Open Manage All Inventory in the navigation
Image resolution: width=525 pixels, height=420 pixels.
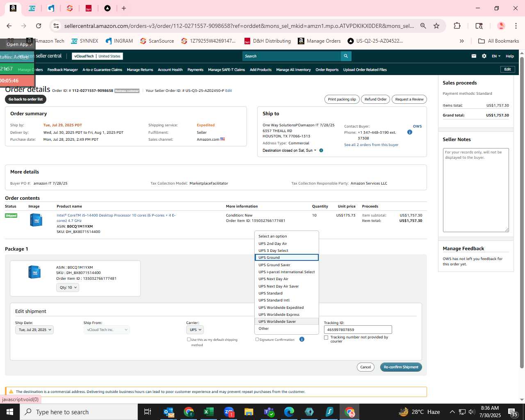[293, 70]
